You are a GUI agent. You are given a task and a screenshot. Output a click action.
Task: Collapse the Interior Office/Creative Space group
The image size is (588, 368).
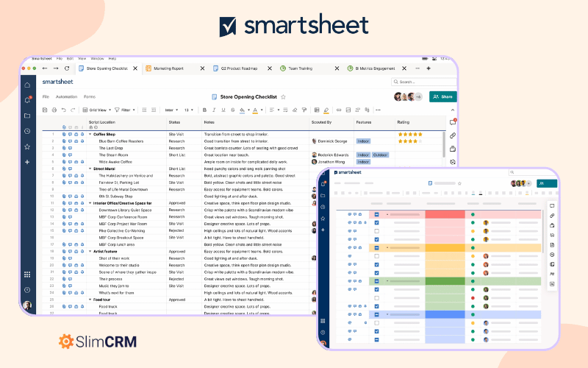point(90,203)
